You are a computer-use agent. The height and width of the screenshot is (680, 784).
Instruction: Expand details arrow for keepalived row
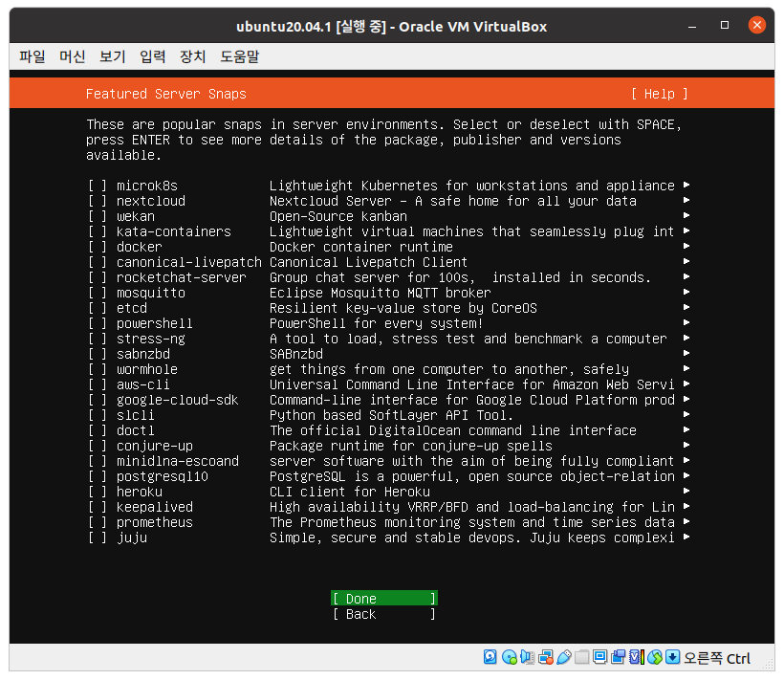point(686,506)
